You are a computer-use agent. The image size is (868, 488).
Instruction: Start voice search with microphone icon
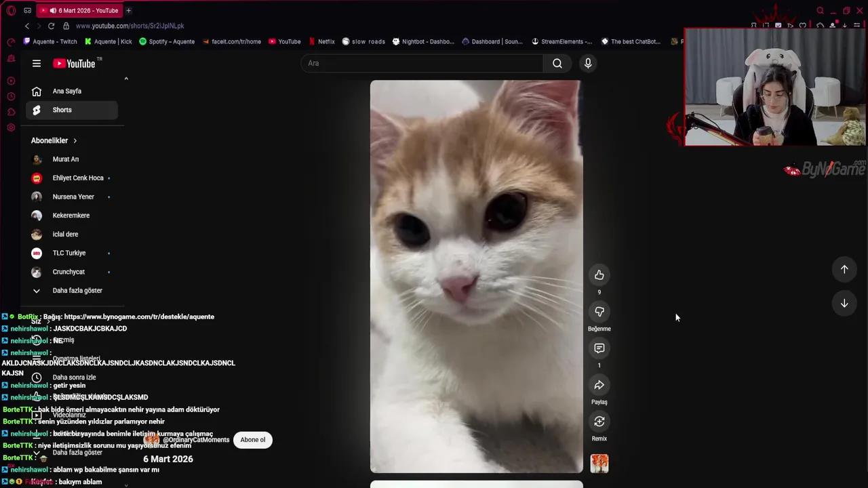[588, 63]
